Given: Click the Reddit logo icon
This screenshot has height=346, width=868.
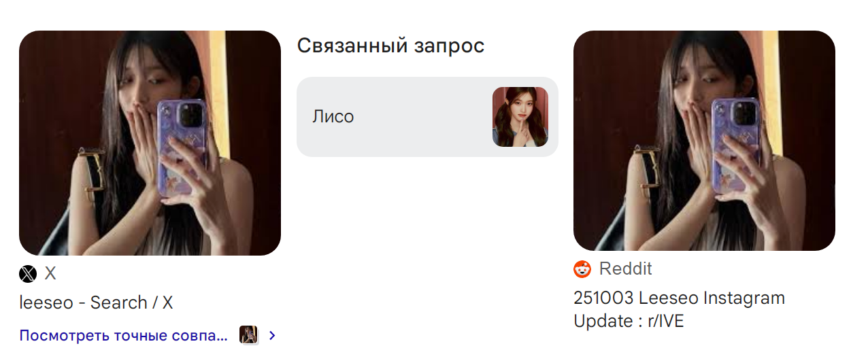Looking at the screenshot, I should 582,269.
